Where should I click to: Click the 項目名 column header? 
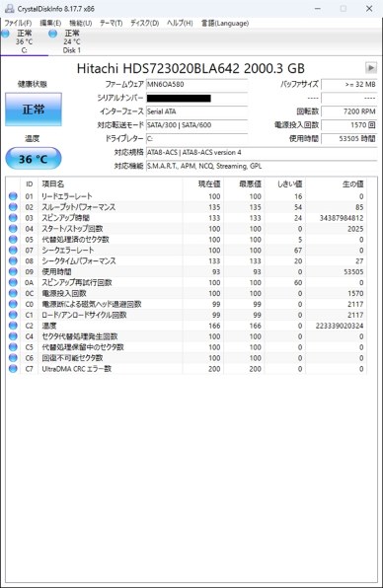click(110, 184)
